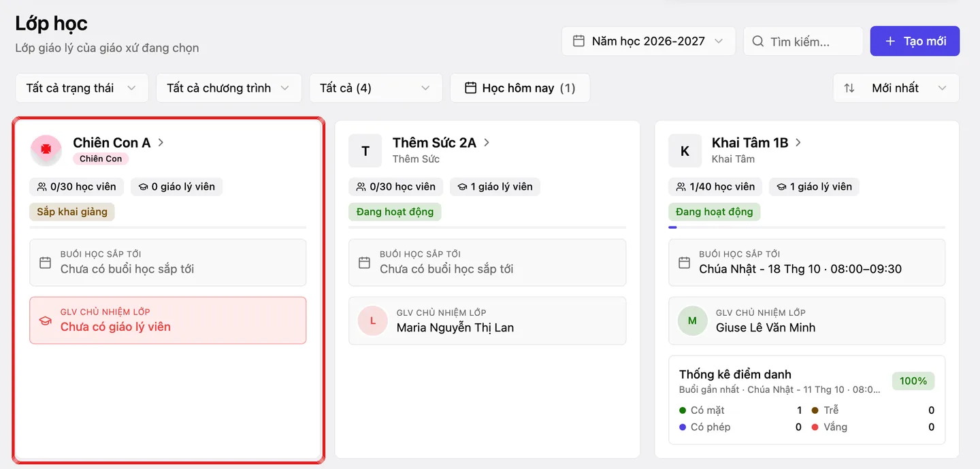Click the sort arrows icon beside Mới nhất
This screenshot has height=469, width=980.
click(x=849, y=88)
